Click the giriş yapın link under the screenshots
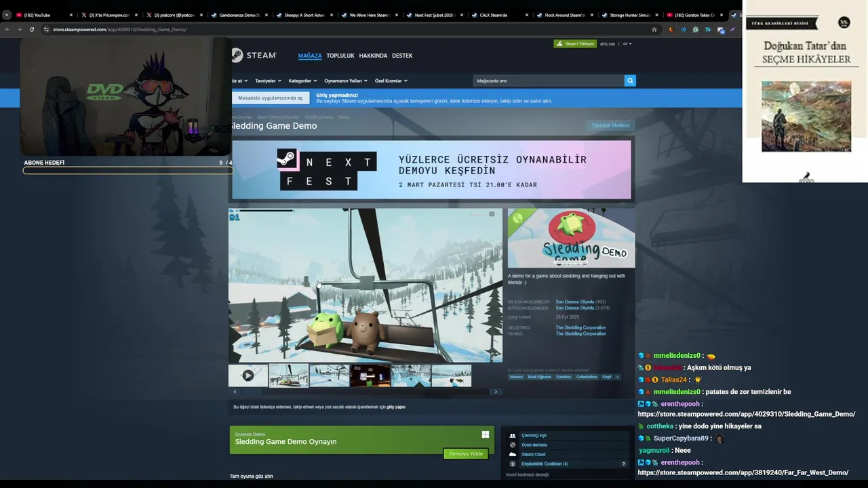868x488 pixels. coord(396,407)
